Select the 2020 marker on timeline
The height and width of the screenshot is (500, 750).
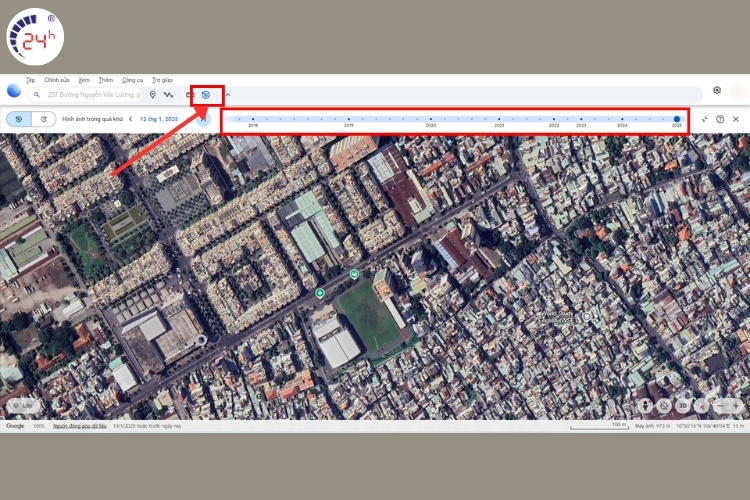[430, 119]
